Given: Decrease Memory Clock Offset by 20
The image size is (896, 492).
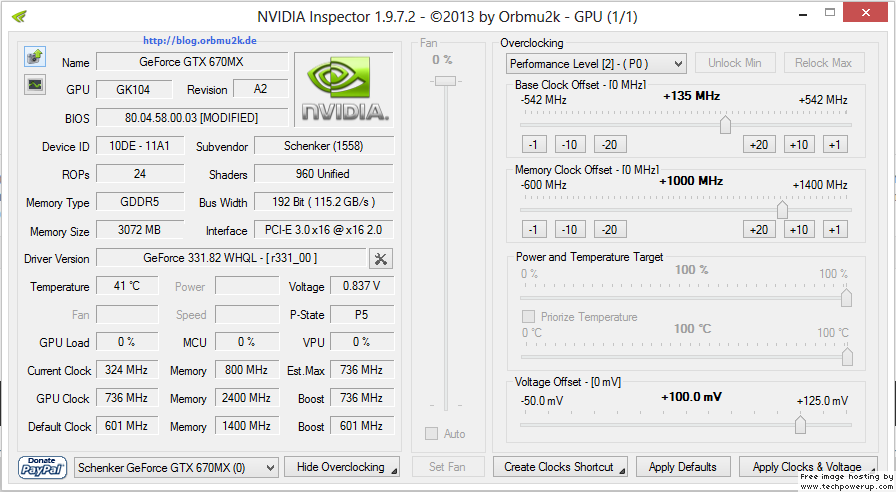Looking at the screenshot, I should (610, 230).
